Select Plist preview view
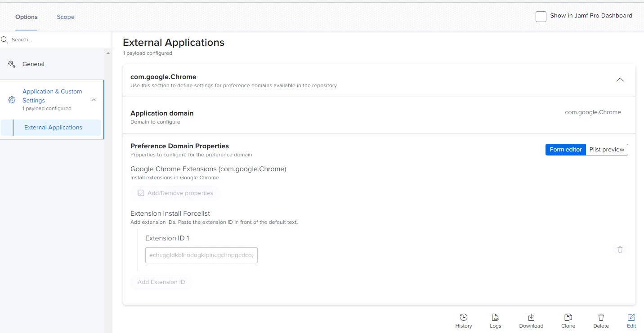 (x=607, y=150)
